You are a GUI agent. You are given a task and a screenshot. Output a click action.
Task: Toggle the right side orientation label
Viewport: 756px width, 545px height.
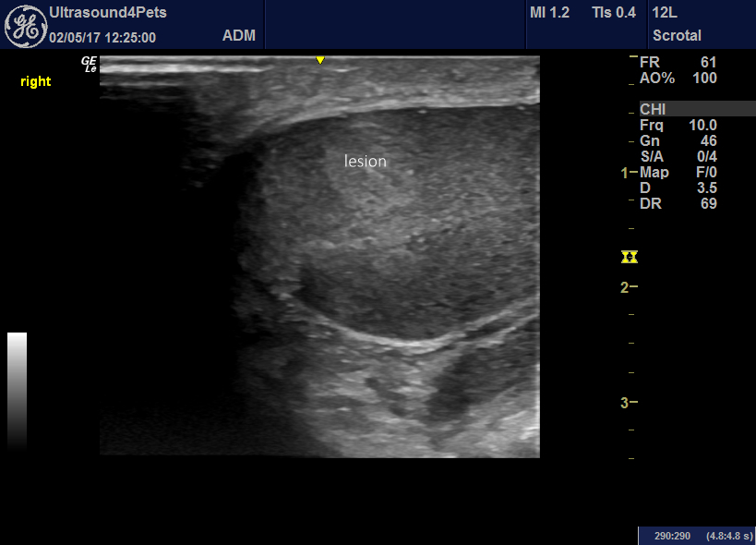pyautogui.click(x=35, y=81)
